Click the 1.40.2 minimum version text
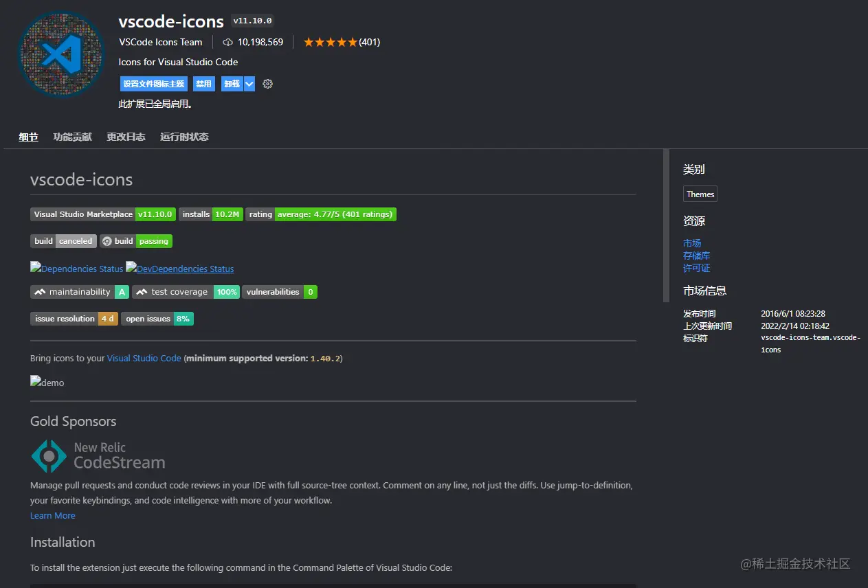Screen dimensions: 868x588 325,359
